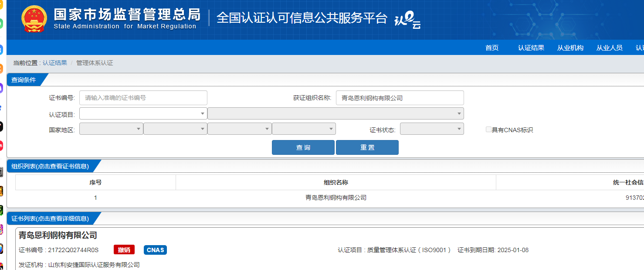Click the blue CNAS badge
Viewport: 644px width, 270px height.
click(x=155, y=250)
